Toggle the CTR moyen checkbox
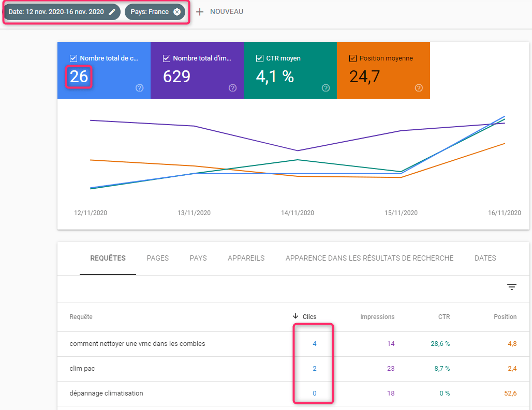The image size is (532, 410). pos(260,58)
